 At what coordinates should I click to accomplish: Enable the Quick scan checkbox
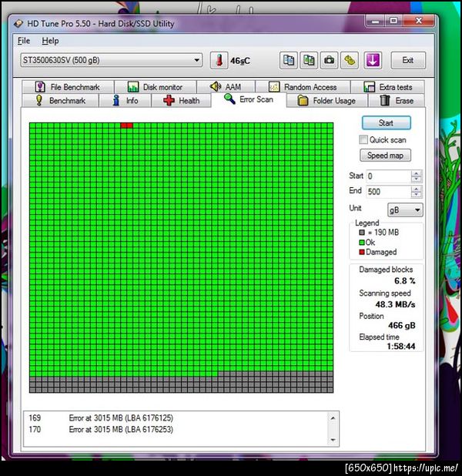[x=363, y=139]
